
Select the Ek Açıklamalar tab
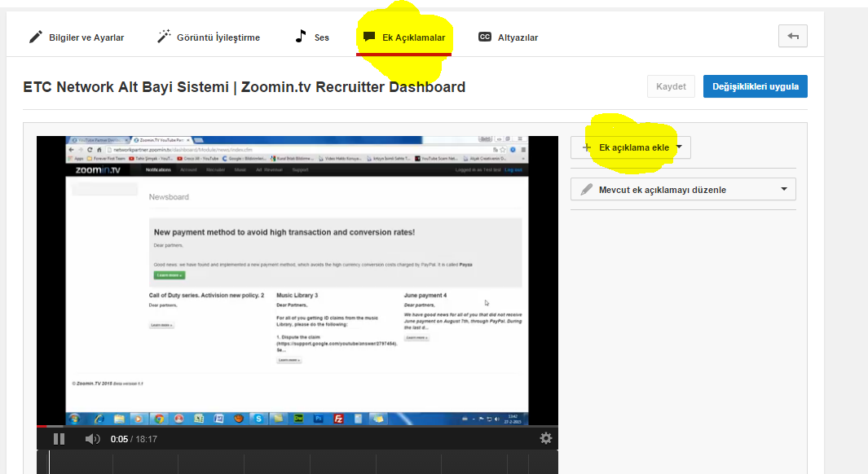404,37
